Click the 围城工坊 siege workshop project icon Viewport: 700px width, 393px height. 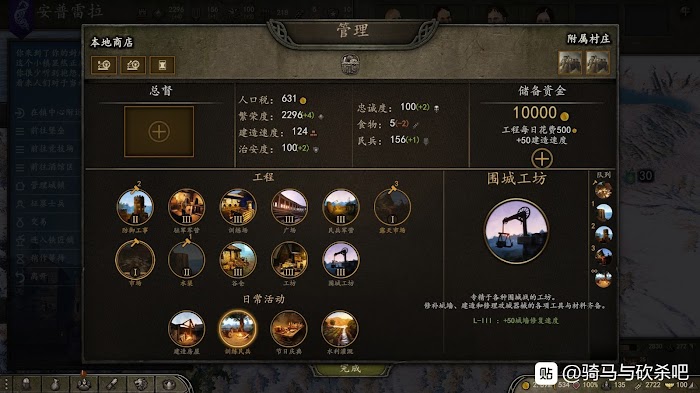click(341, 260)
